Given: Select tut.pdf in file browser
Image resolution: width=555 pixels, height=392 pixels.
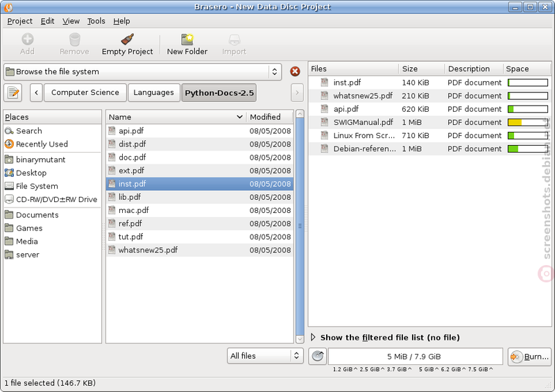Looking at the screenshot, I should click(200, 237).
